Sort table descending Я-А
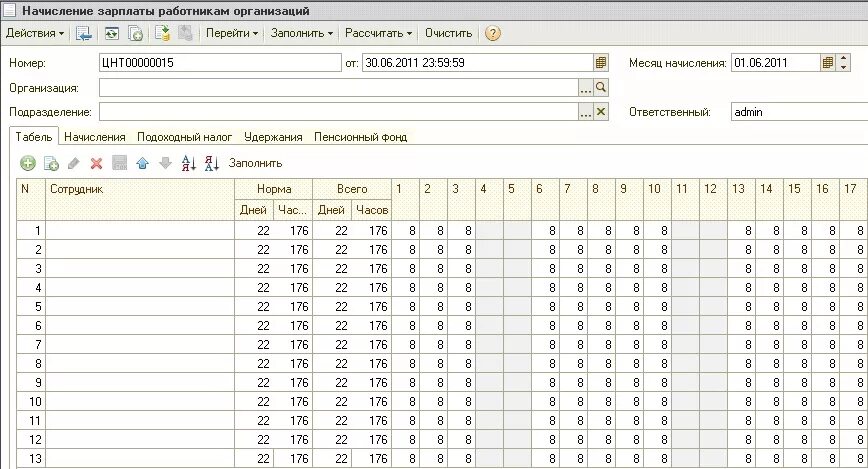This screenshot has width=868, height=469. pyautogui.click(x=211, y=163)
